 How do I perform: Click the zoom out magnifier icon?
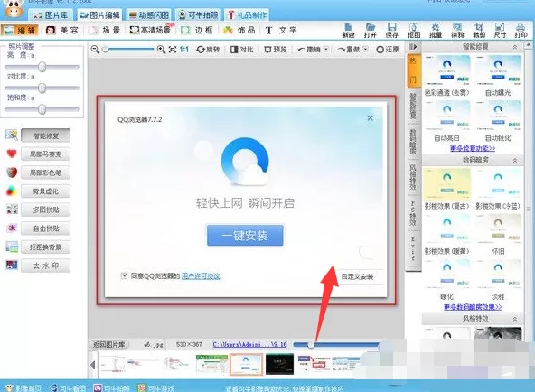95,50
